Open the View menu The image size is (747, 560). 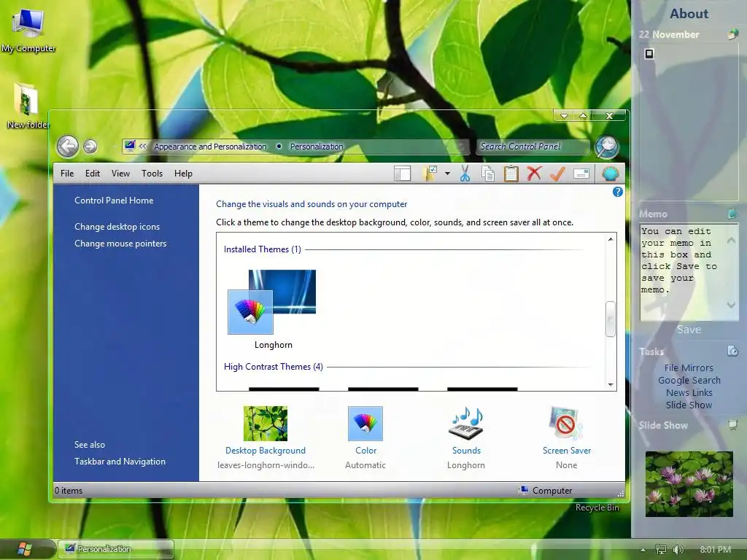pos(120,174)
